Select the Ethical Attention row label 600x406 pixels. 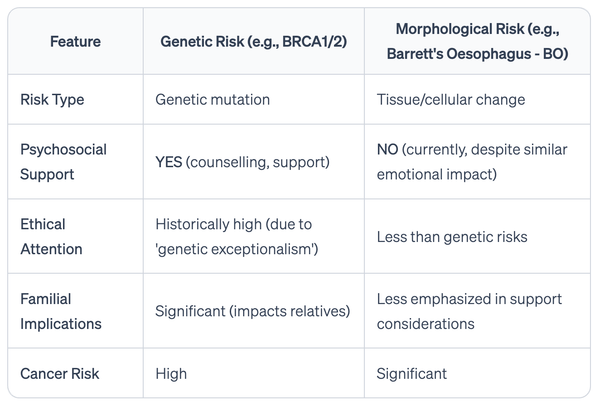coord(51,236)
